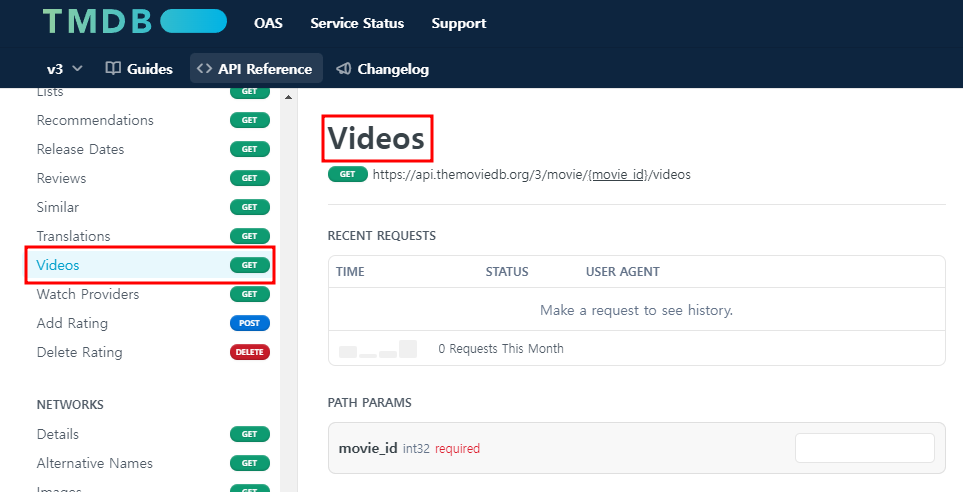
Task: Open Translations in the sidebar
Action: 153,236
